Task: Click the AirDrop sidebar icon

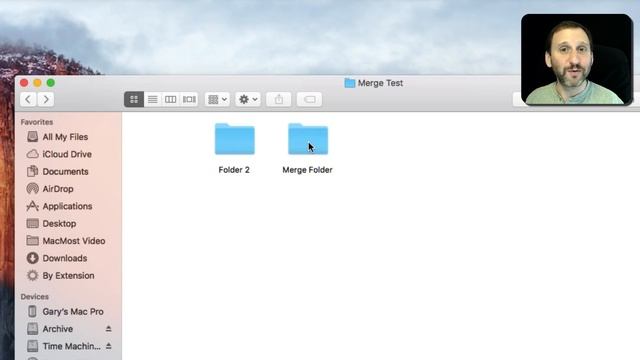Action: coord(33,189)
